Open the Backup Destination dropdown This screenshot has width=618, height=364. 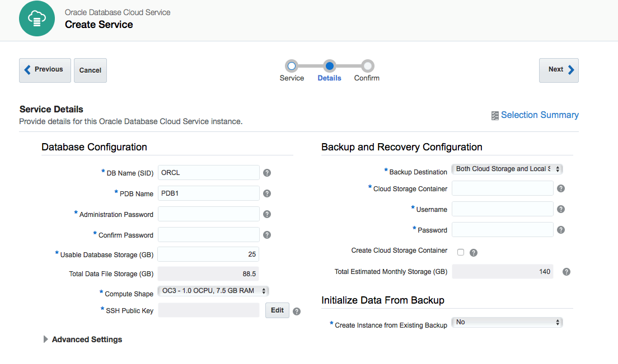(507, 168)
